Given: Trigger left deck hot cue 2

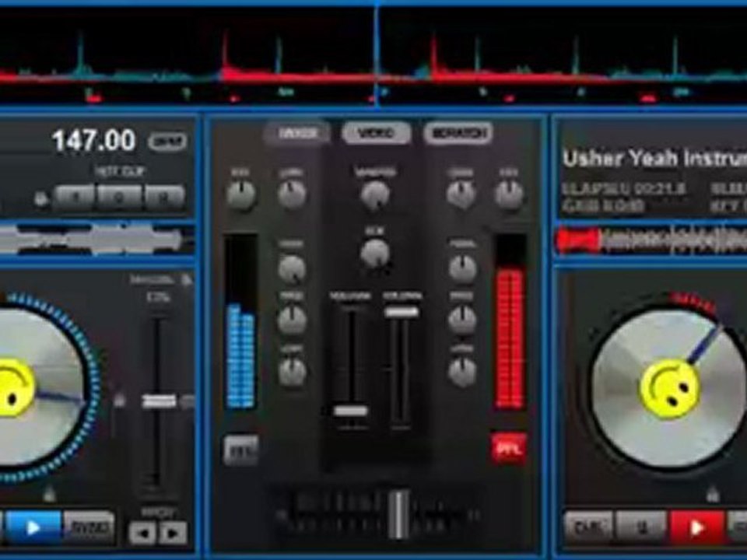Looking at the screenshot, I should click(x=118, y=197).
